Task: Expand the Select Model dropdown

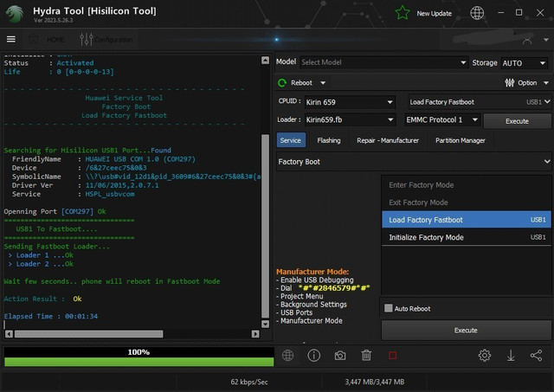Action: 383,62
